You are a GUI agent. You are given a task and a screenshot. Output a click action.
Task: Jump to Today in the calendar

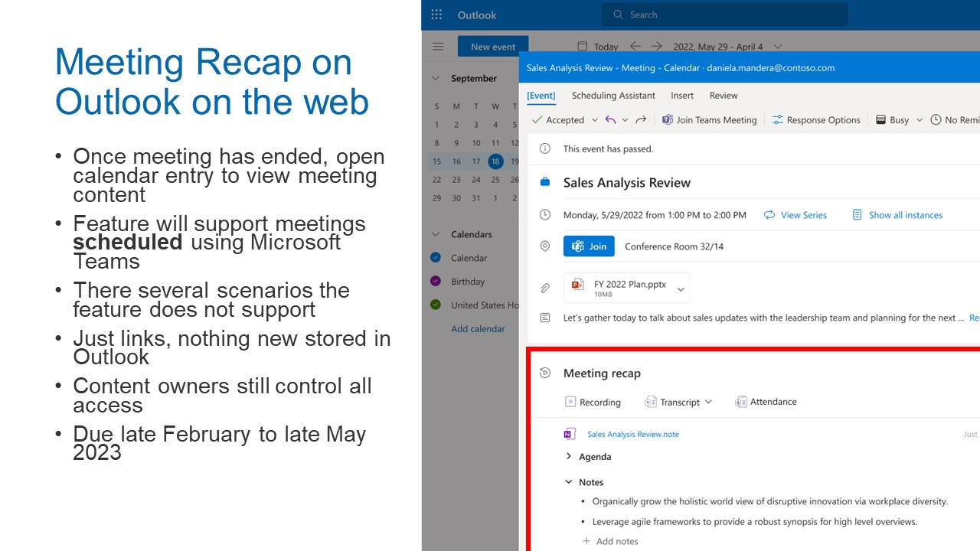tap(598, 47)
